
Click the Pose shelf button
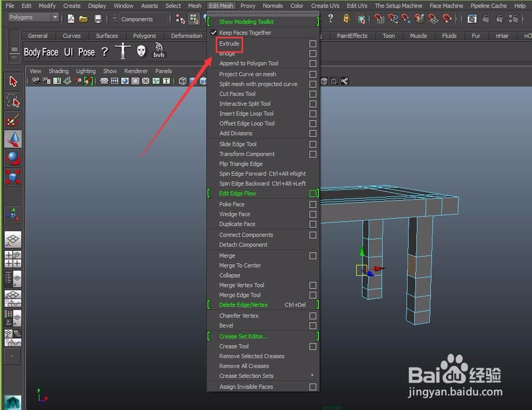87,52
